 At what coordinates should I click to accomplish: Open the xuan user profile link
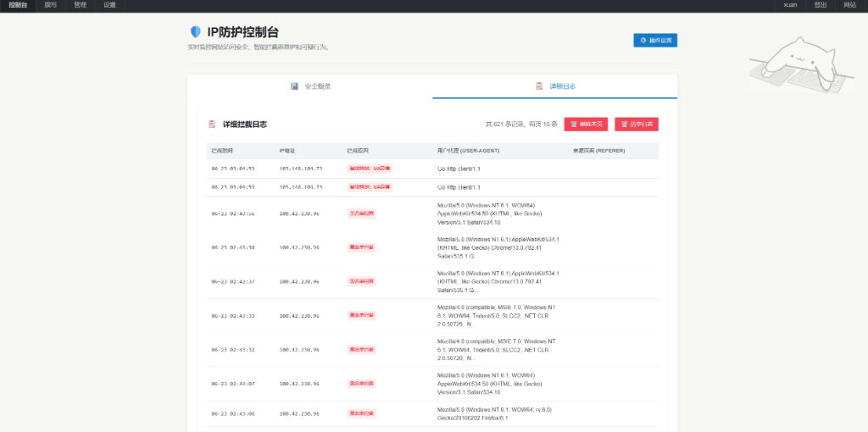click(790, 5)
